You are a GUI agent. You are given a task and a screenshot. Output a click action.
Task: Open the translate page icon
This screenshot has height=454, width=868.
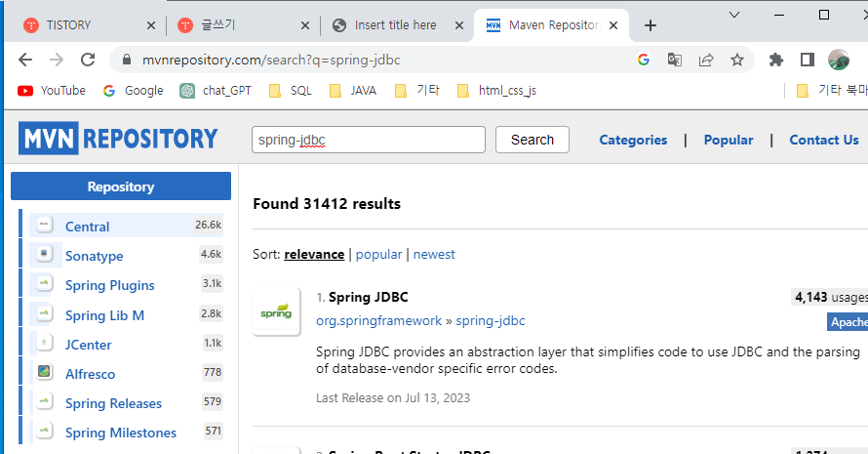[674, 60]
